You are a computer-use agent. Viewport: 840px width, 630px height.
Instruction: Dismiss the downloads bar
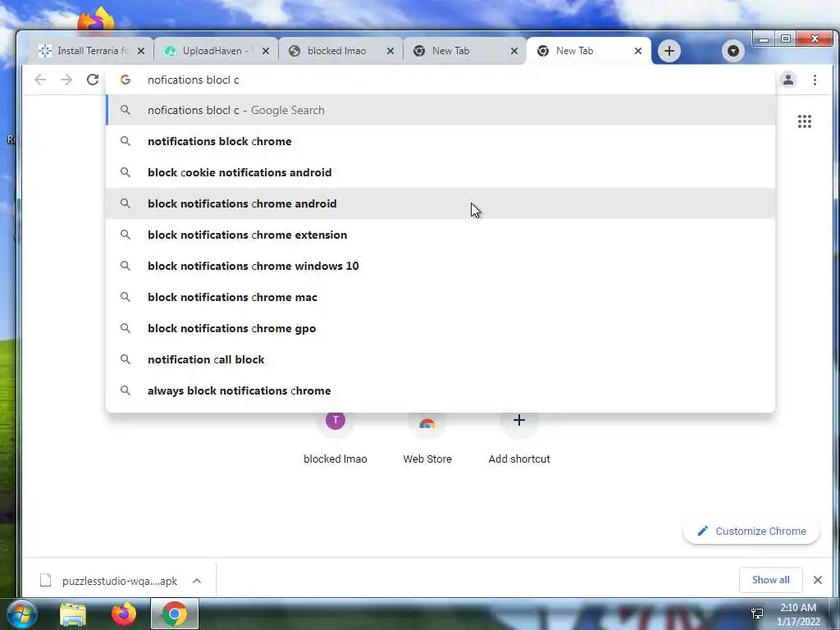coord(818,580)
